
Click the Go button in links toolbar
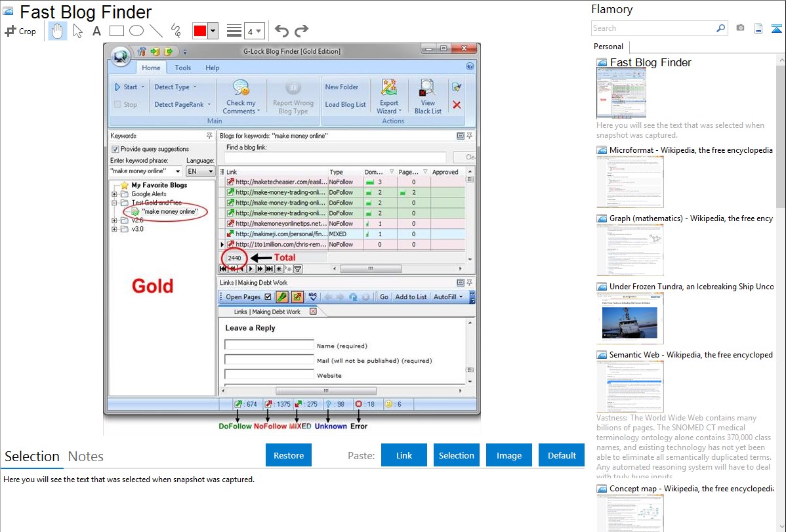(x=384, y=297)
